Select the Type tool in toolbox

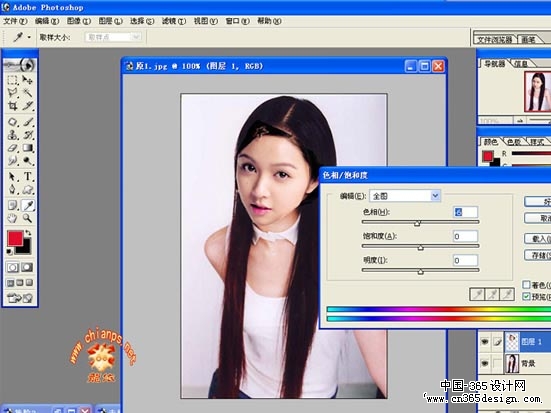(28, 176)
